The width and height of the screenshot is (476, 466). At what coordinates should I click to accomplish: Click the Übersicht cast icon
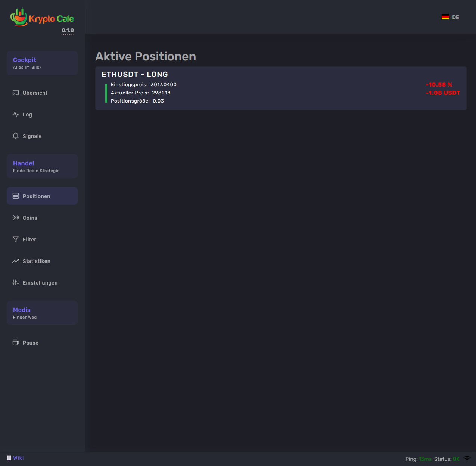(x=16, y=93)
